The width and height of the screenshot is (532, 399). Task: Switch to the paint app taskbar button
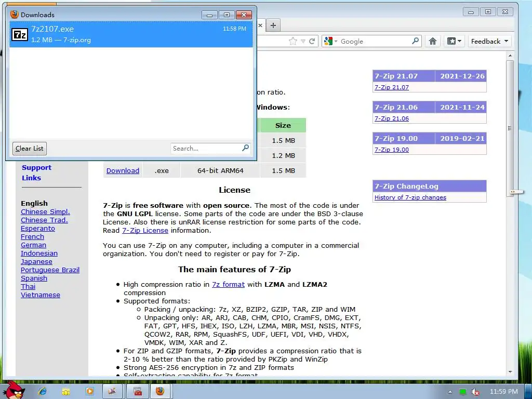(x=112, y=391)
